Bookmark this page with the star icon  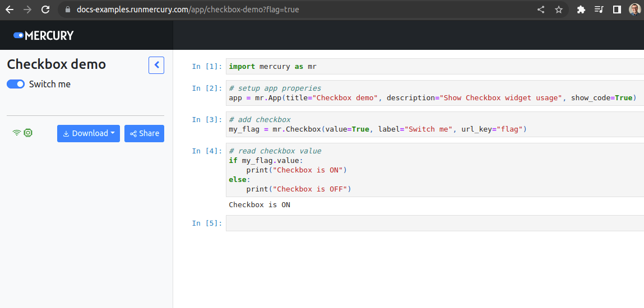(x=558, y=10)
